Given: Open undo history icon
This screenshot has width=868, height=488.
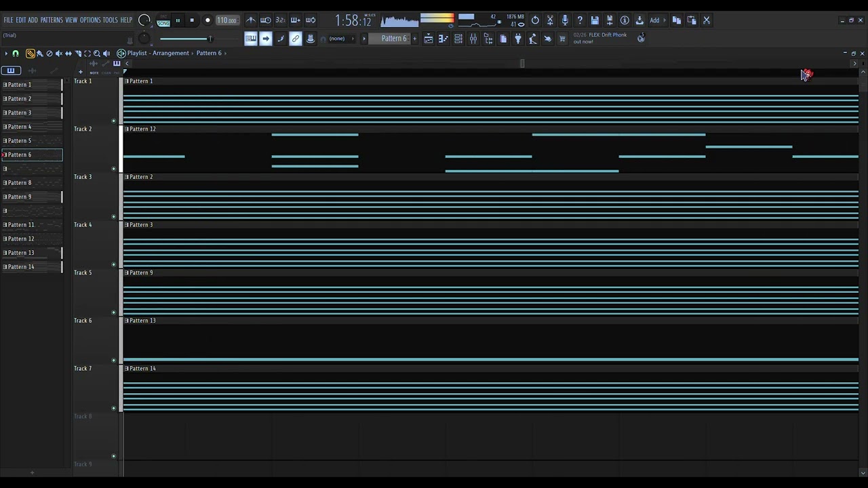Looking at the screenshot, I should click(x=535, y=20).
